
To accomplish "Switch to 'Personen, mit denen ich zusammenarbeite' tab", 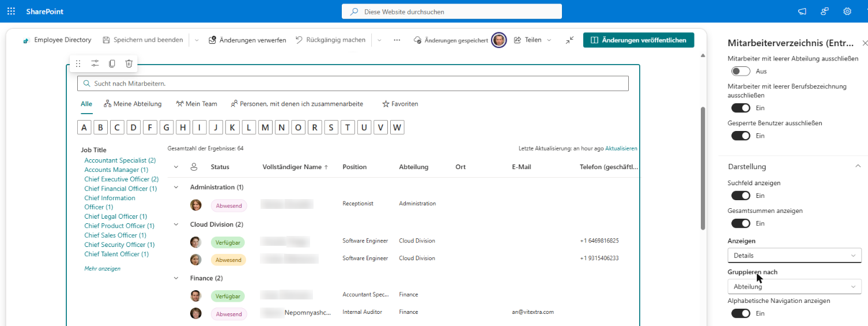I will 297,104.
